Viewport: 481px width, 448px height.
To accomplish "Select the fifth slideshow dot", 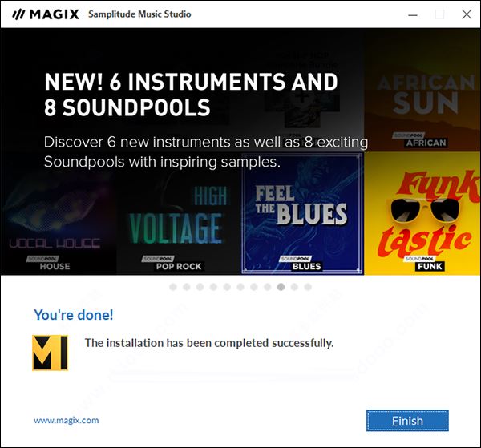I will point(227,287).
